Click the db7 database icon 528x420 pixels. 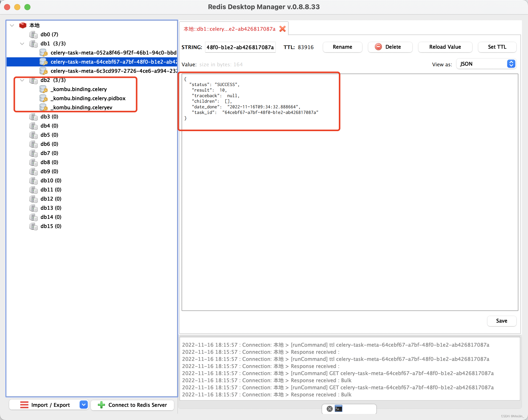[33, 153]
